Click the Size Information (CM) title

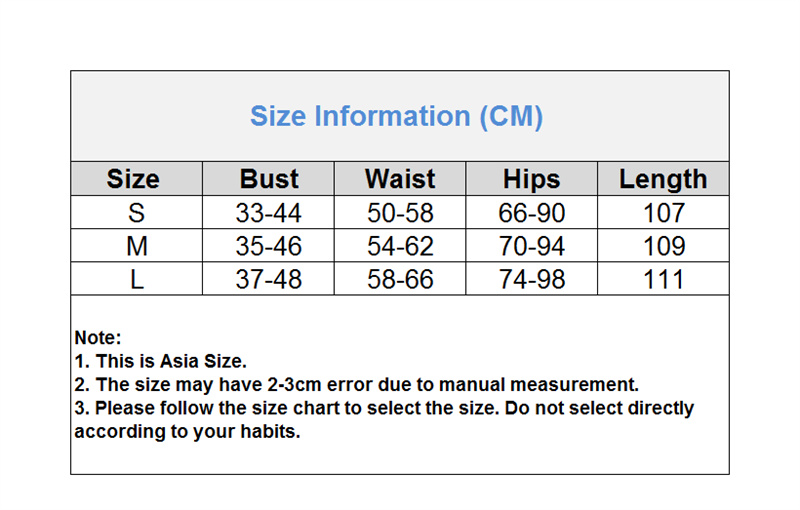click(x=396, y=116)
